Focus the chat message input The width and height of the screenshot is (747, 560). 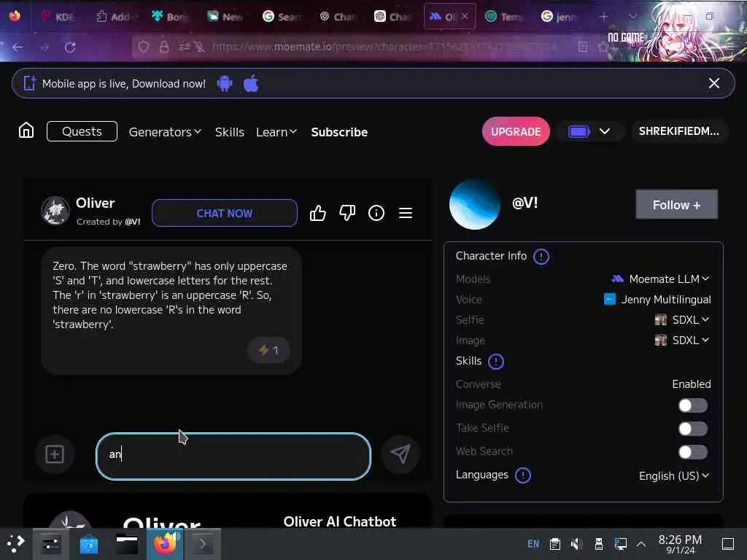233,456
